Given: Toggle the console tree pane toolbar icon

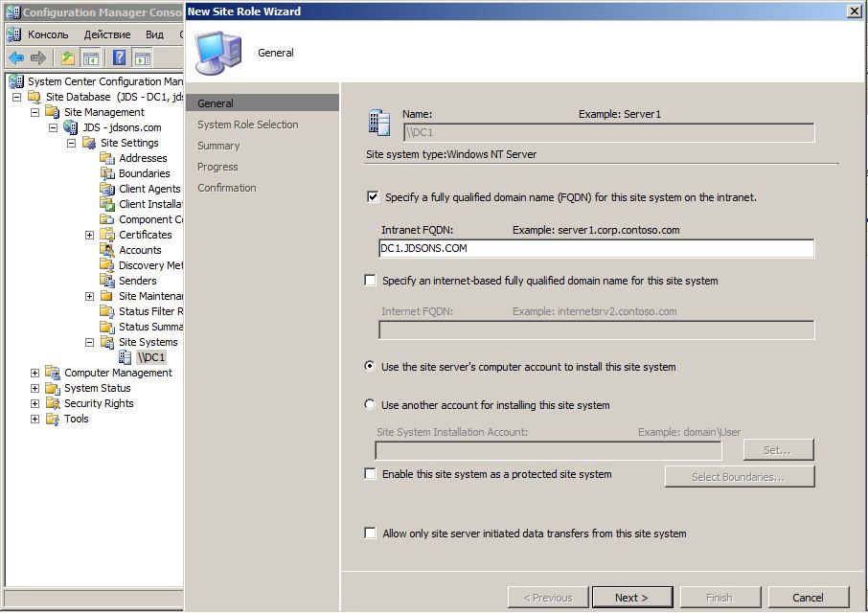Looking at the screenshot, I should coord(90,57).
